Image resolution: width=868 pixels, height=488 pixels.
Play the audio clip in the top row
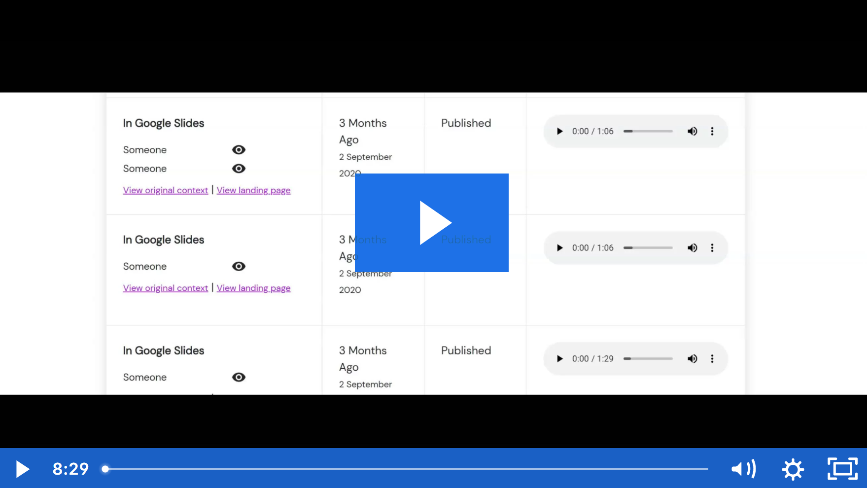(559, 132)
